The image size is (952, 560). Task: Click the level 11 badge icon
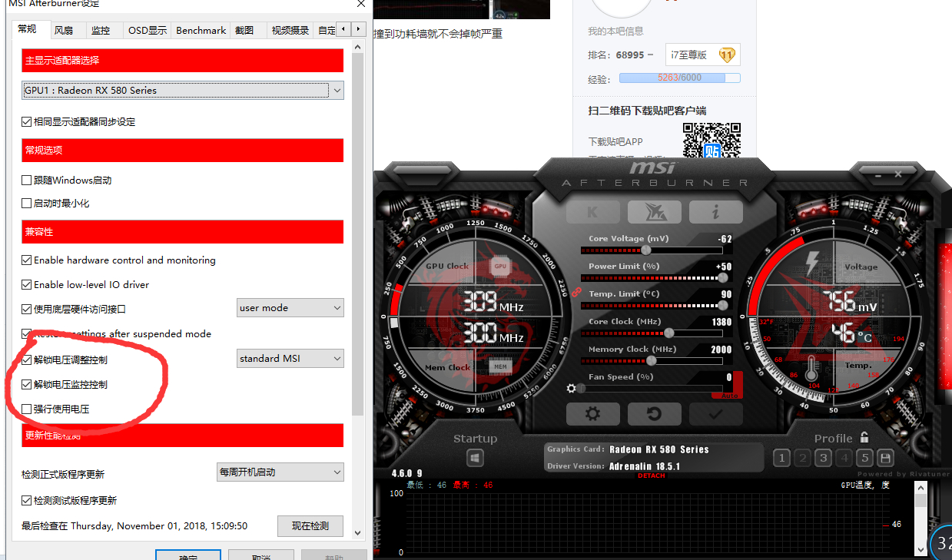click(727, 55)
